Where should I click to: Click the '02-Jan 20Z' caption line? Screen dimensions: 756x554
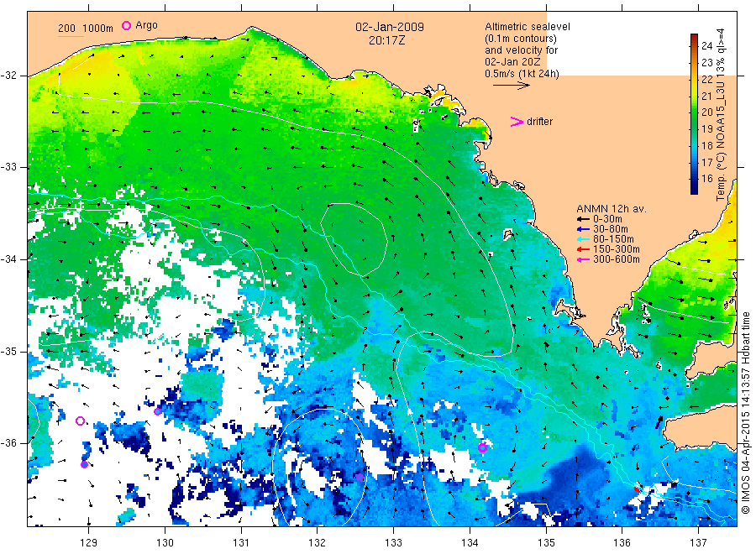(x=512, y=62)
